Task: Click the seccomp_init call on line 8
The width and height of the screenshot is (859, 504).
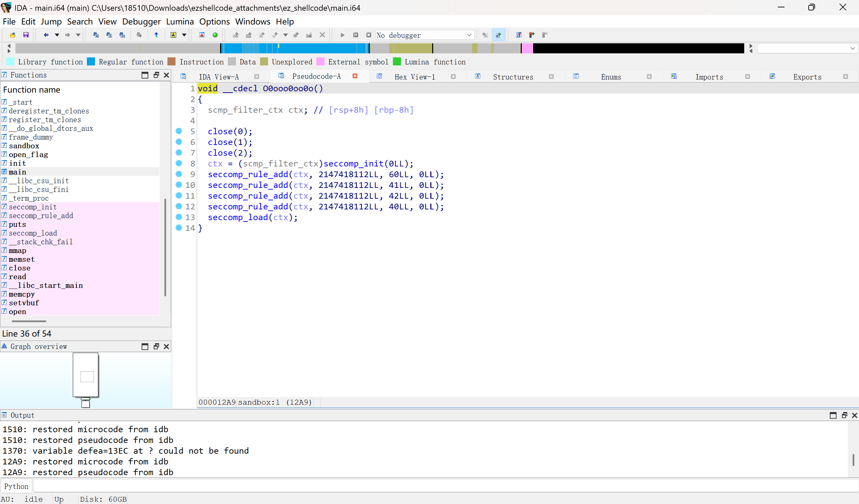Action: (x=353, y=163)
